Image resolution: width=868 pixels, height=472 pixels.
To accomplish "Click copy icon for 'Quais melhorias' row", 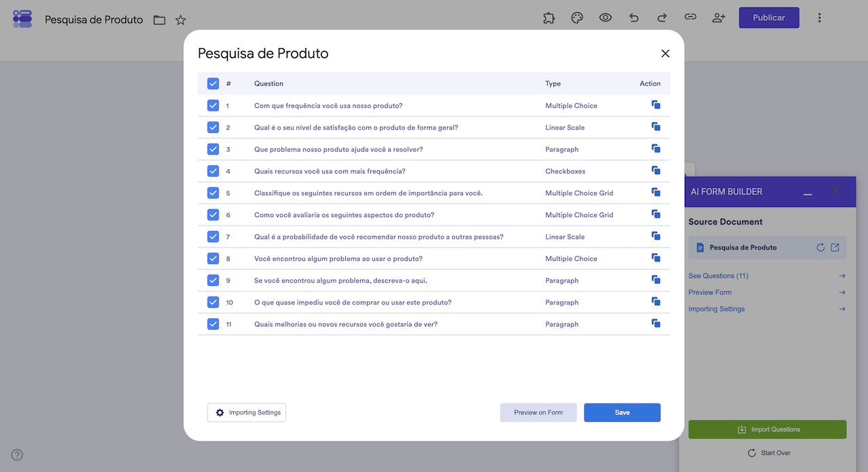I will click(656, 323).
